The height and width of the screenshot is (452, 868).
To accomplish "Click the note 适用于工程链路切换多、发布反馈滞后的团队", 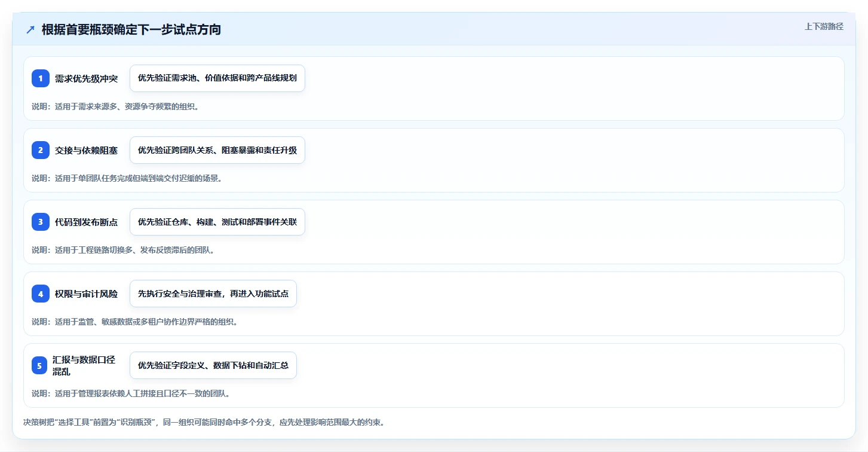I will 122,250.
